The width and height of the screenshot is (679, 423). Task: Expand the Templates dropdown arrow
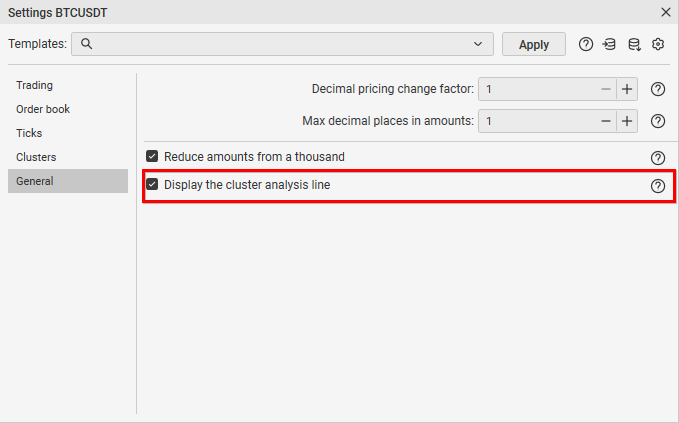[478, 44]
